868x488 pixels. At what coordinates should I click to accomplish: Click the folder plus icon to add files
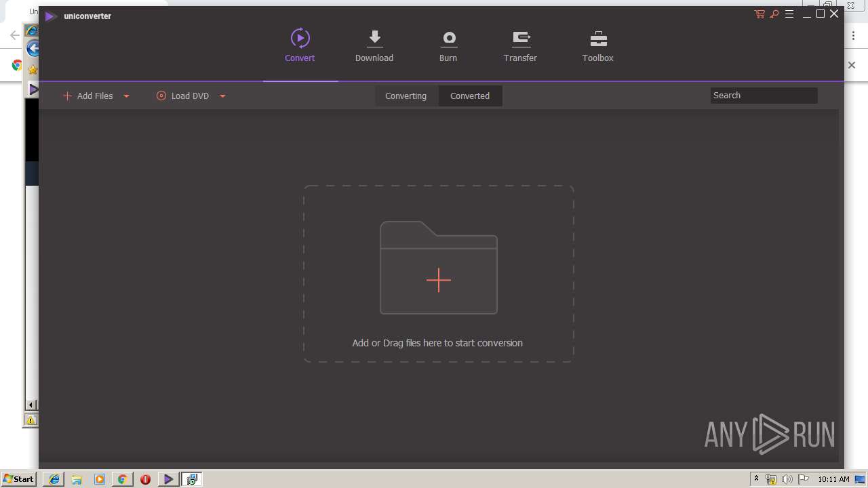pyautogui.click(x=439, y=268)
